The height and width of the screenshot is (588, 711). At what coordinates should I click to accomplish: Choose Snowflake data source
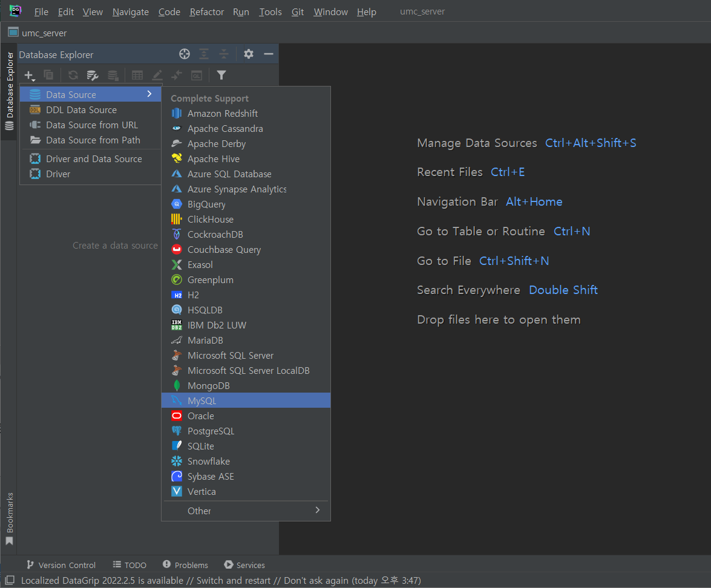[x=246, y=461]
